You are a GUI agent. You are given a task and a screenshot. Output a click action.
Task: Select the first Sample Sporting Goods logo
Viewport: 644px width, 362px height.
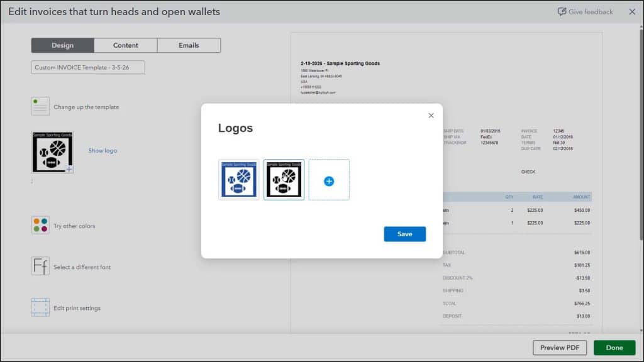click(238, 180)
